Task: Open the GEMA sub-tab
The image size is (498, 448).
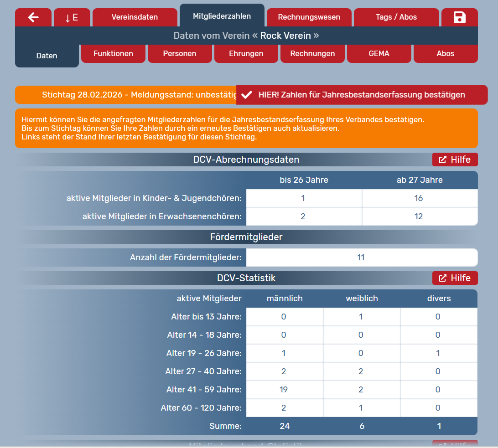Action: (x=379, y=53)
